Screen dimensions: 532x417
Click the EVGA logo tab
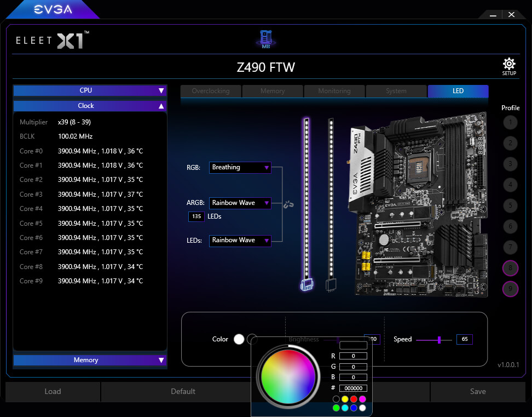pyautogui.click(x=53, y=9)
